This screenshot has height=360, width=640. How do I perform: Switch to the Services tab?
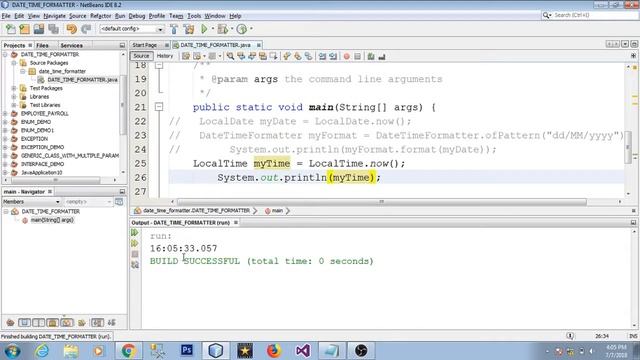click(x=71, y=45)
